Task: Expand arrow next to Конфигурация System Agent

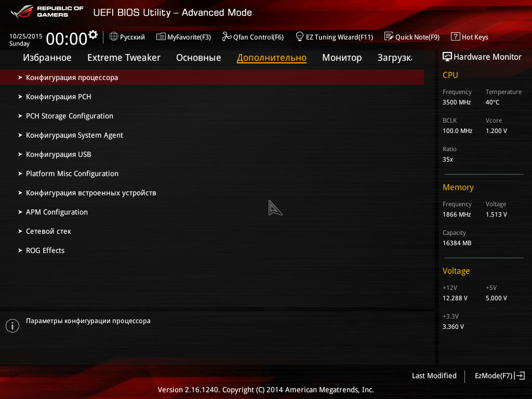Action: pyautogui.click(x=20, y=135)
